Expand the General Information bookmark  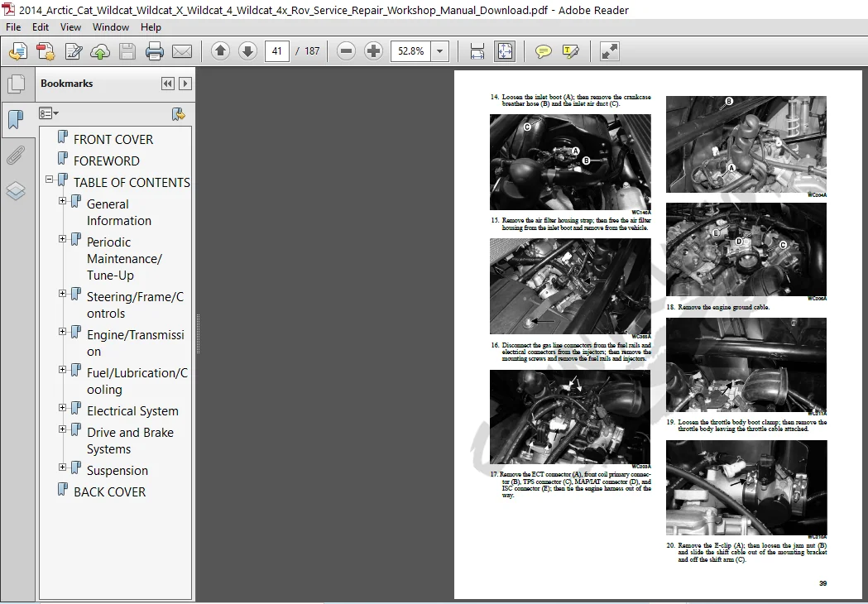pyautogui.click(x=63, y=201)
